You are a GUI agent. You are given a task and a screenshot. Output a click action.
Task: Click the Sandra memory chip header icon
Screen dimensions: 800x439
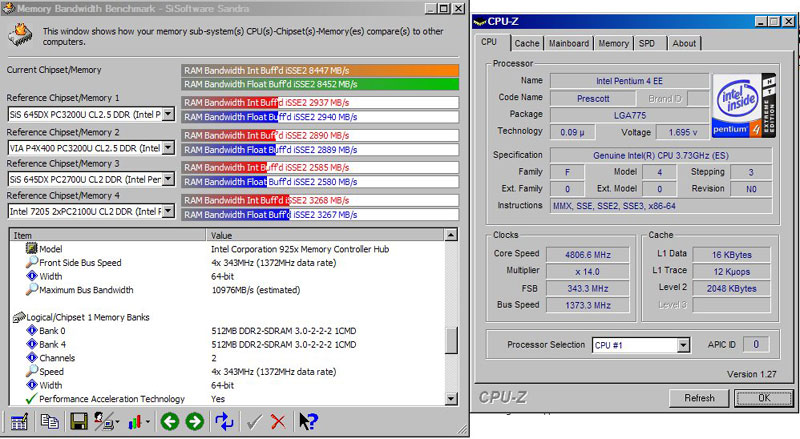pos(21,35)
